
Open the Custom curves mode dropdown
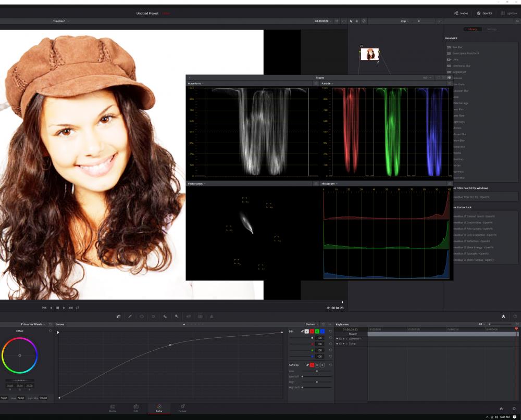(x=312, y=324)
